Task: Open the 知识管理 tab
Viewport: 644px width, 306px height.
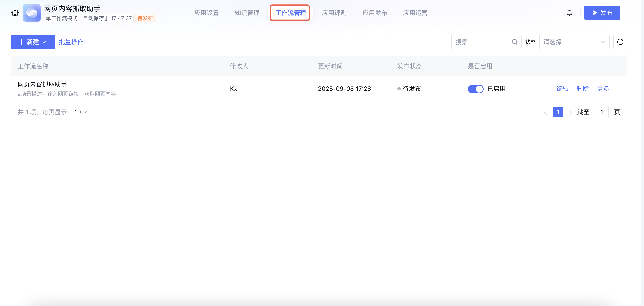Action: (247, 13)
